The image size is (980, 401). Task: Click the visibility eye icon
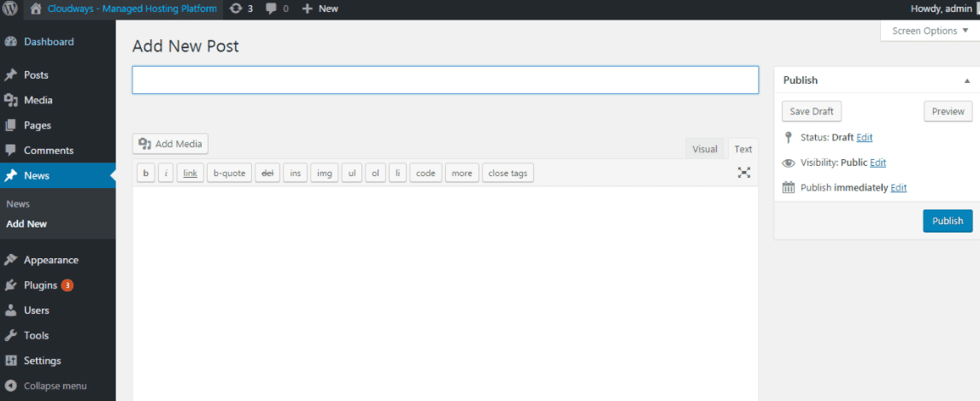click(789, 162)
